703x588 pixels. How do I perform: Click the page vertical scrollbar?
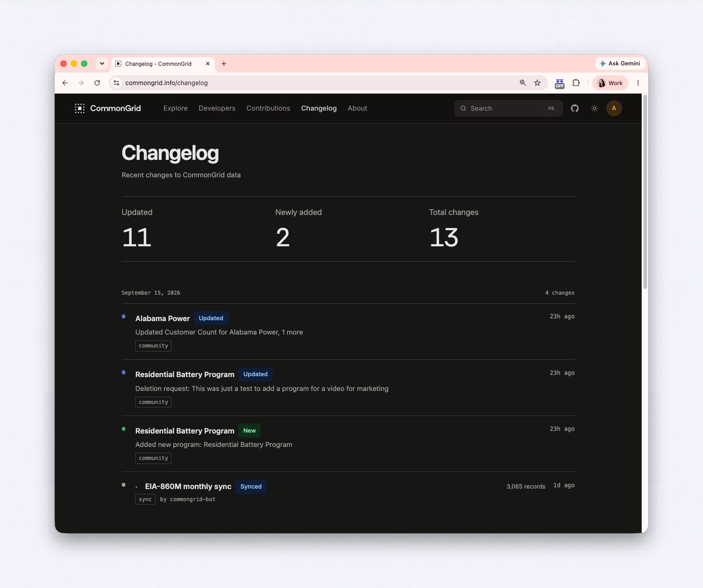click(645, 193)
